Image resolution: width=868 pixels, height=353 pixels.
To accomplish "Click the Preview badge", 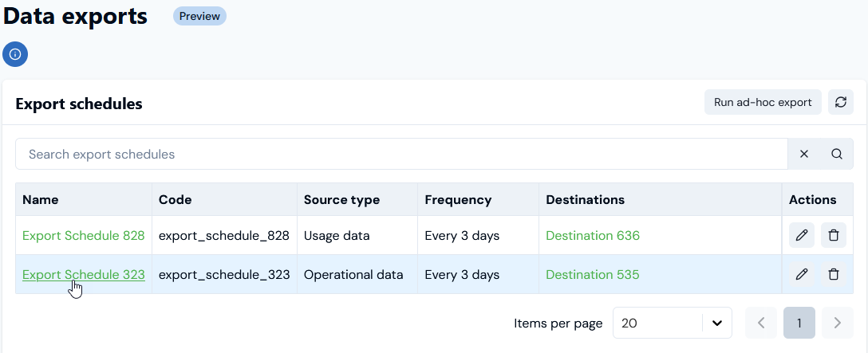I will point(199,16).
